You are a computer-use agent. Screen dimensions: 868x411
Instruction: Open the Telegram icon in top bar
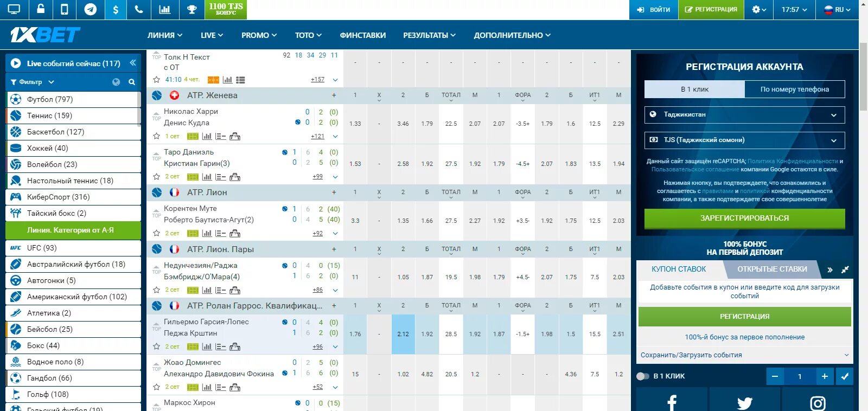coord(91,9)
